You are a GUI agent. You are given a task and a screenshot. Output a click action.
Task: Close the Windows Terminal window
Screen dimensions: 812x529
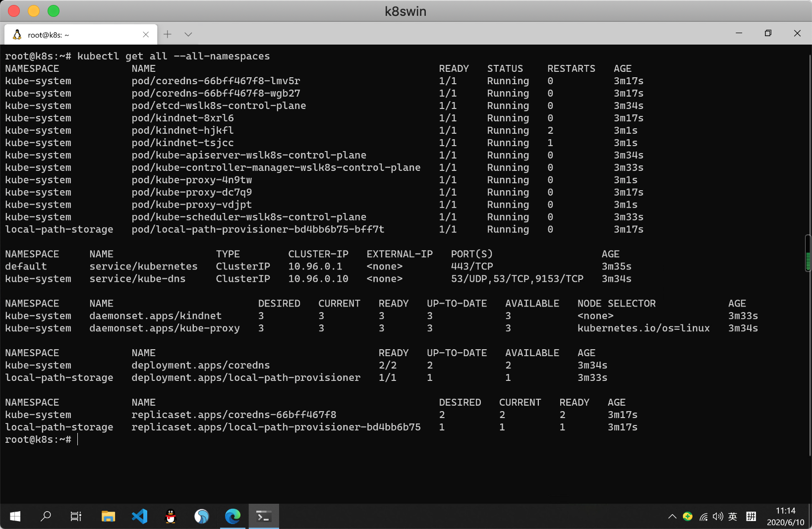[x=797, y=33]
